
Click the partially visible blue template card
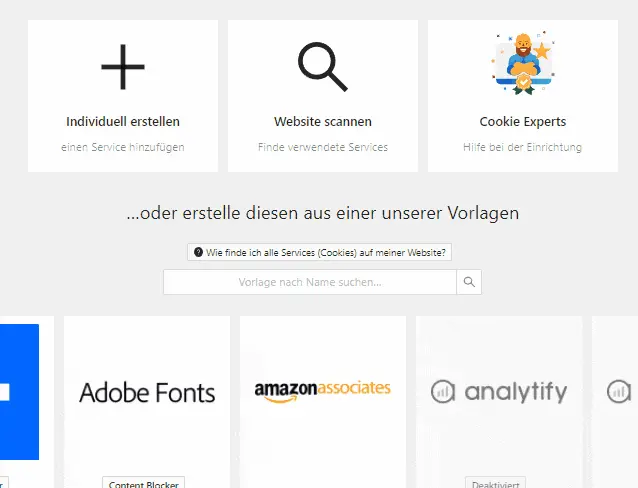click(20, 392)
